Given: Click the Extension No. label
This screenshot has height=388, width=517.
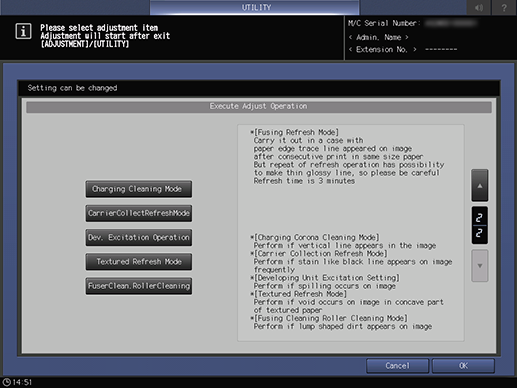Looking at the screenshot, I should [x=383, y=49].
